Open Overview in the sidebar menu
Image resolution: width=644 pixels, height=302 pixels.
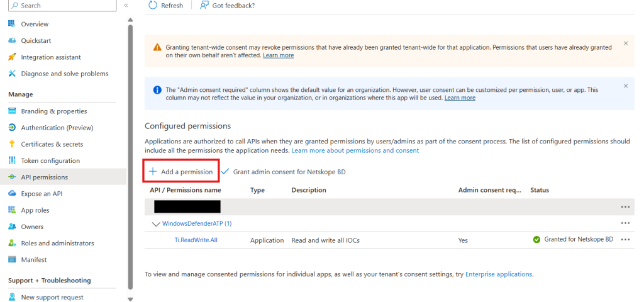click(35, 25)
